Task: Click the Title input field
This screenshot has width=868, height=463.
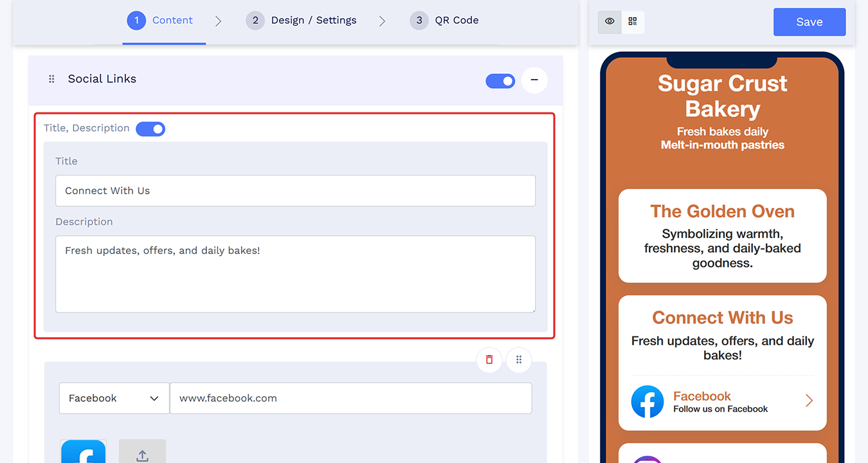Action: click(295, 190)
